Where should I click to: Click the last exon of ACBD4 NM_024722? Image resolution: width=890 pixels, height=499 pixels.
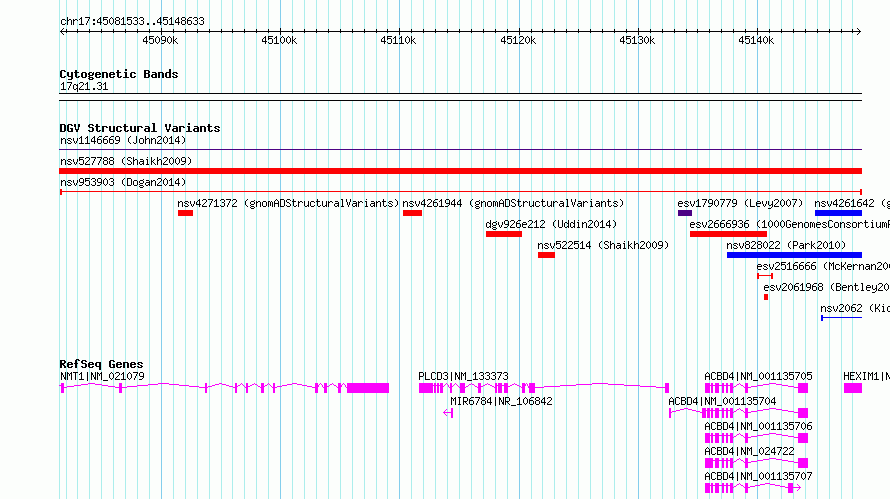[803, 463]
